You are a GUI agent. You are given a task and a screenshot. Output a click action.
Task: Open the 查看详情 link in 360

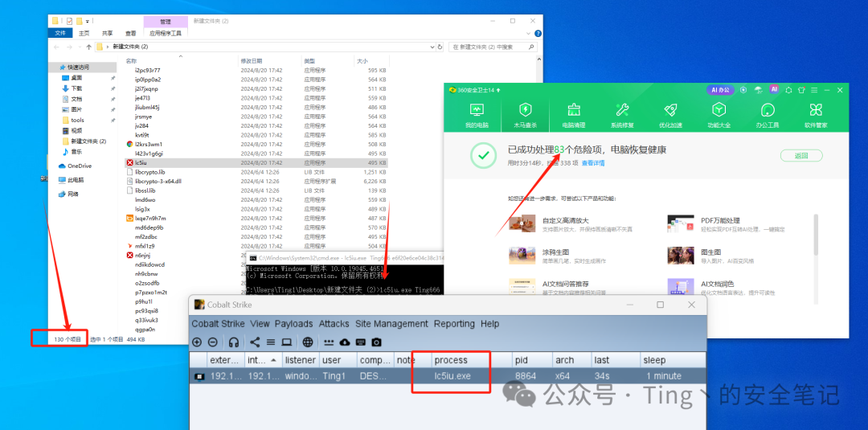593,163
